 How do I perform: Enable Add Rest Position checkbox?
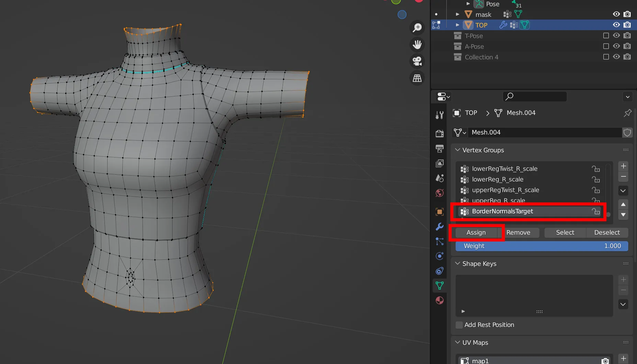pos(459,325)
